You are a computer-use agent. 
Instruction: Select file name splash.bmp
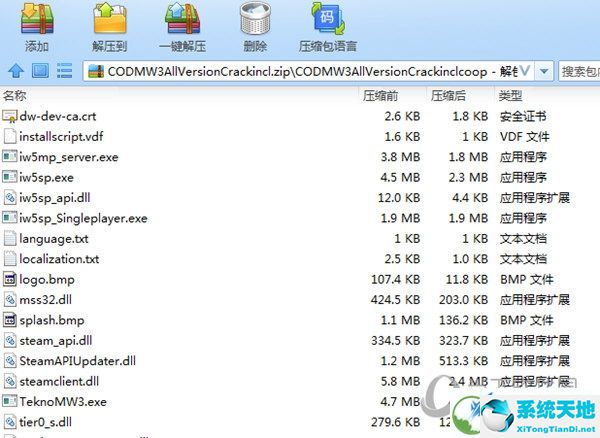(52, 321)
